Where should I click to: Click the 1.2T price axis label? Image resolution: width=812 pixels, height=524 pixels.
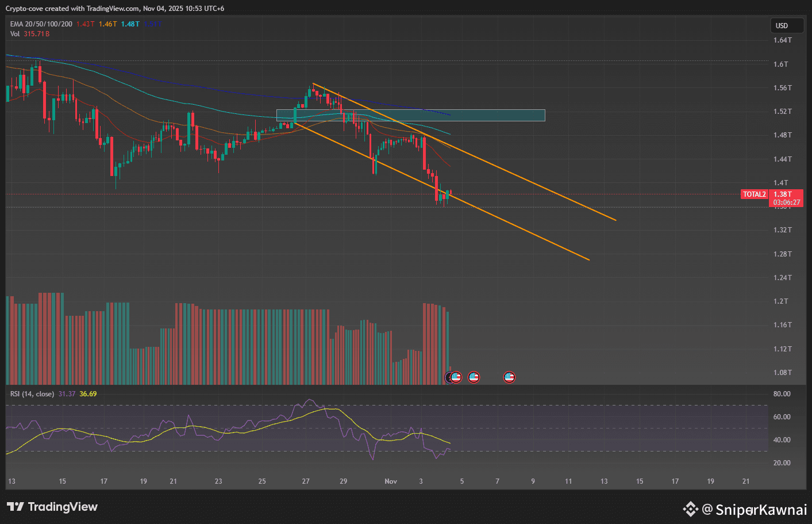click(780, 301)
